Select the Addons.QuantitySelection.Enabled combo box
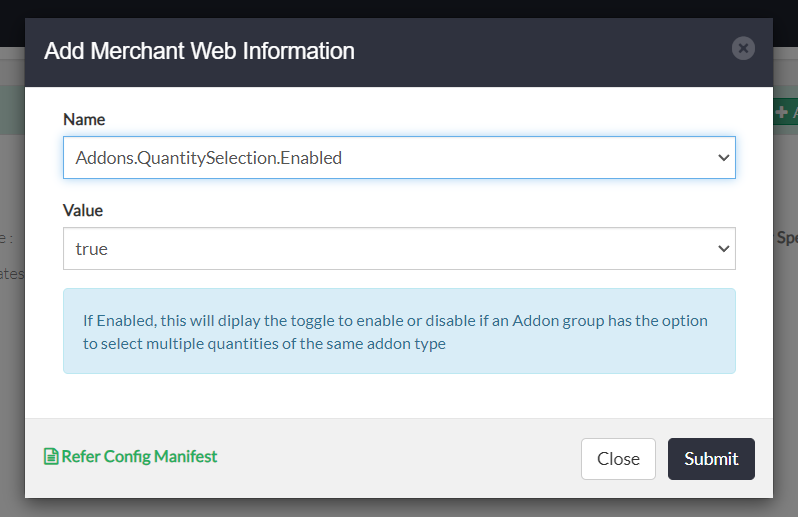Image resolution: width=798 pixels, height=517 pixels. coord(390,158)
